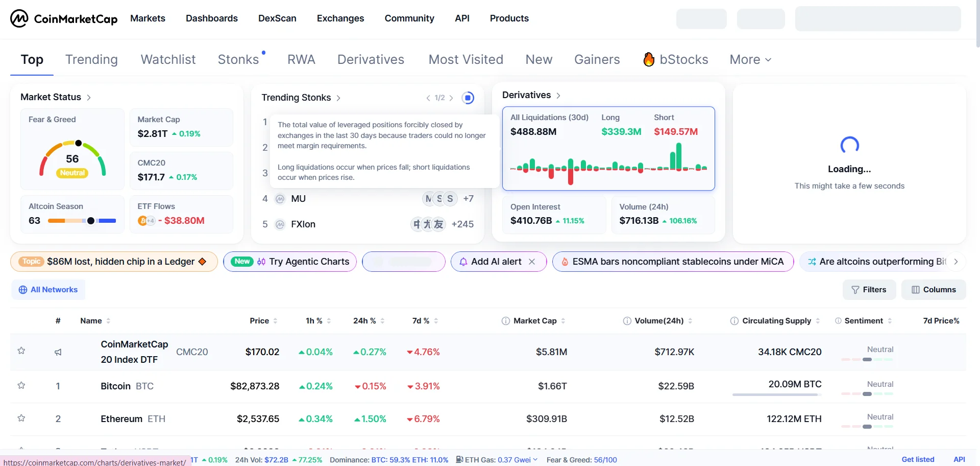
Task: Click the Fear & Greed gauge
Action: click(72, 158)
